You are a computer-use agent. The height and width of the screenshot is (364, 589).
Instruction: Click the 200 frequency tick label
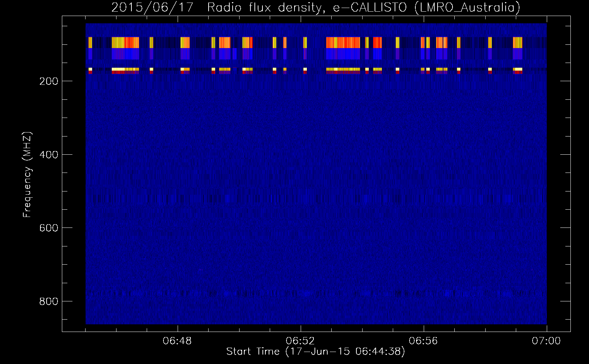(49, 81)
